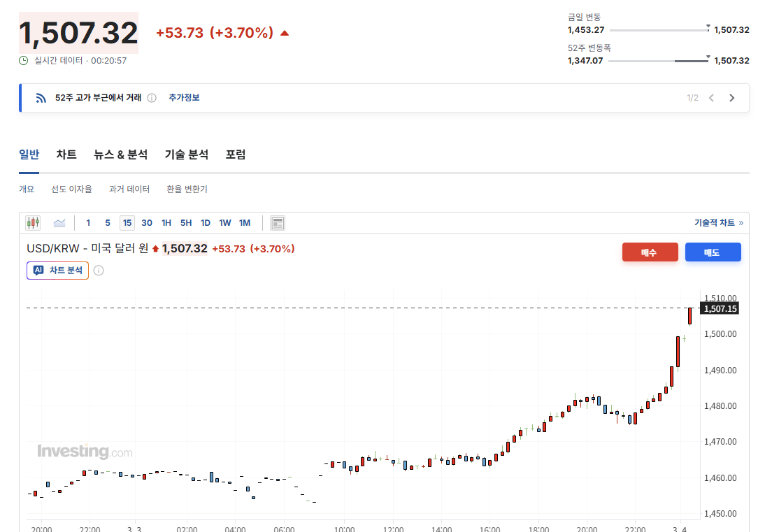Viewport: 765px width, 532px height.
Task: Click the clock icon by 실시간 데이터
Action: pyautogui.click(x=24, y=61)
